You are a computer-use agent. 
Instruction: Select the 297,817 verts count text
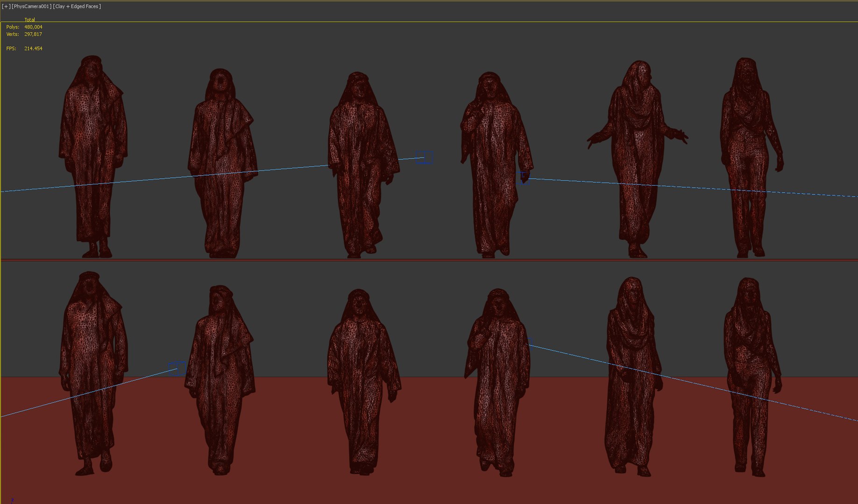click(x=33, y=34)
